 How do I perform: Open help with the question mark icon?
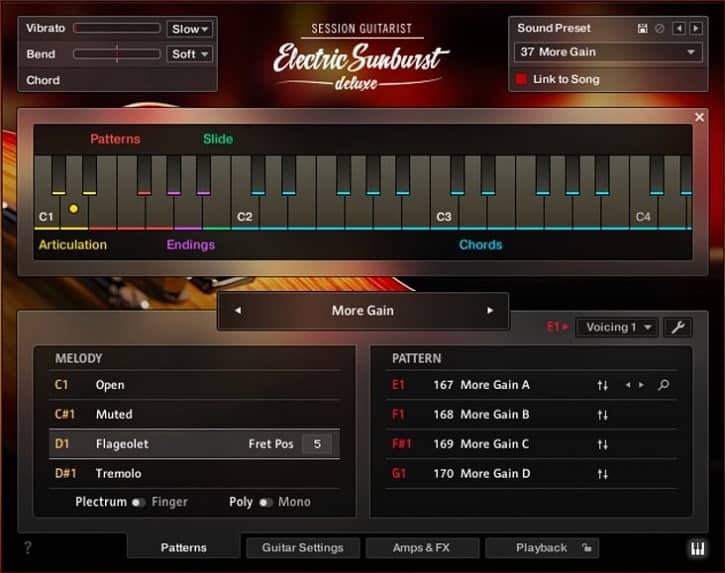(x=27, y=548)
